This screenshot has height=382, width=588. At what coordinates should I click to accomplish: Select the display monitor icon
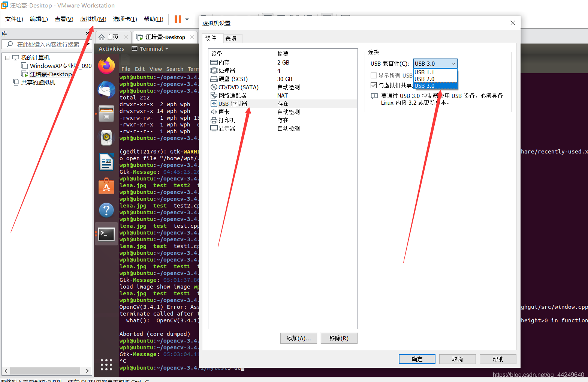214,128
